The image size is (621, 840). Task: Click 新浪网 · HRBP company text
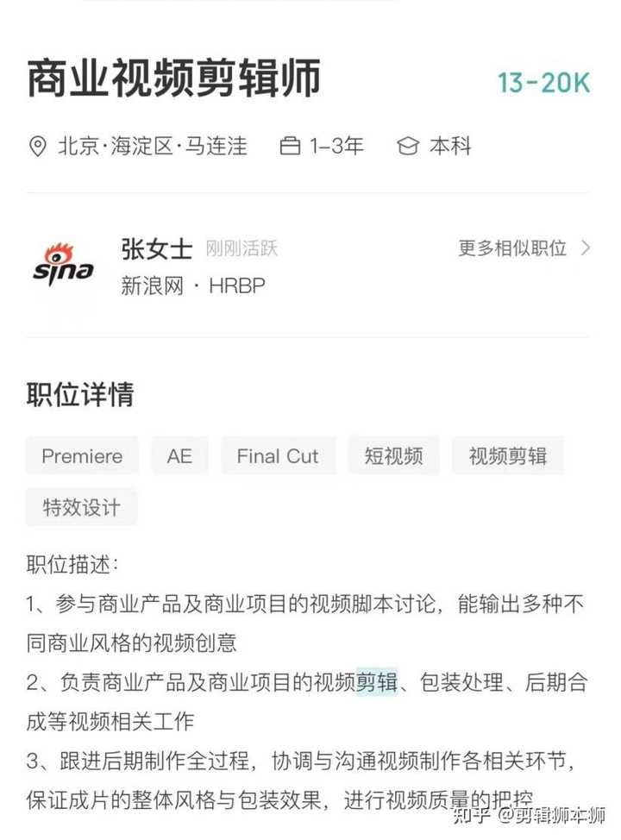(x=193, y=285)
